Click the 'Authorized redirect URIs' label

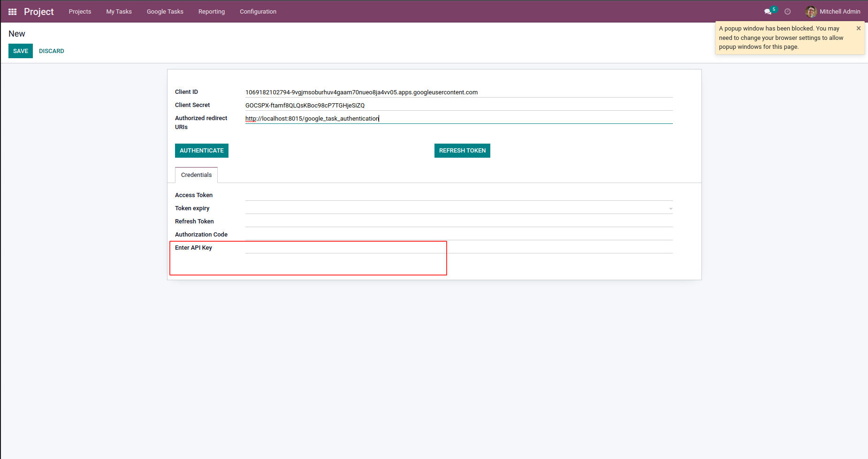coord(201,122)
